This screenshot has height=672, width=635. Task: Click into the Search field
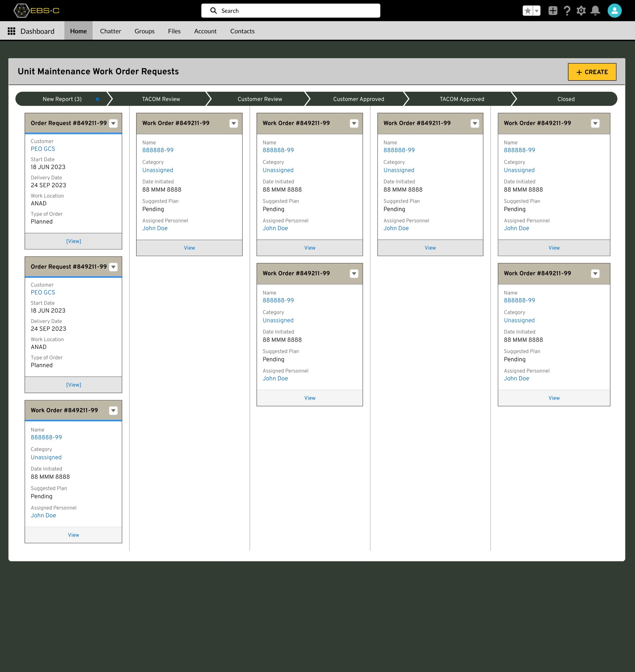pyautogui.click(x=290, y=11)
